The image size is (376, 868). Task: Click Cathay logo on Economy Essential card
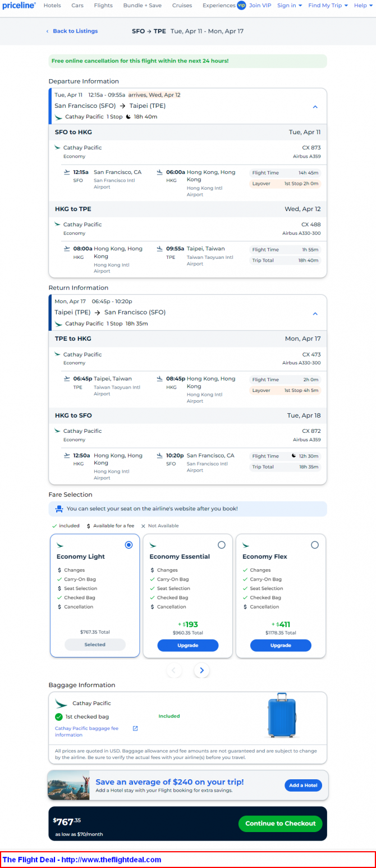(x=153, y=545)
